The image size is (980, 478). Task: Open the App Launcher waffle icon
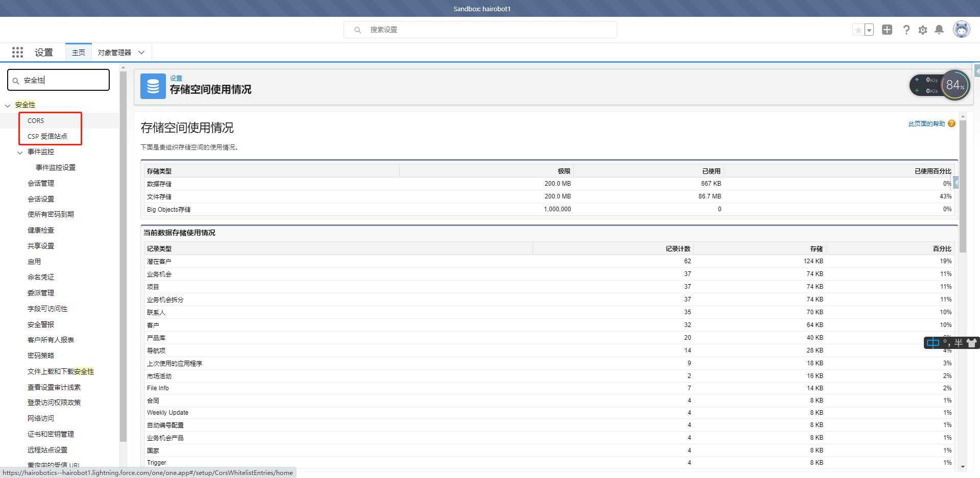17,52
